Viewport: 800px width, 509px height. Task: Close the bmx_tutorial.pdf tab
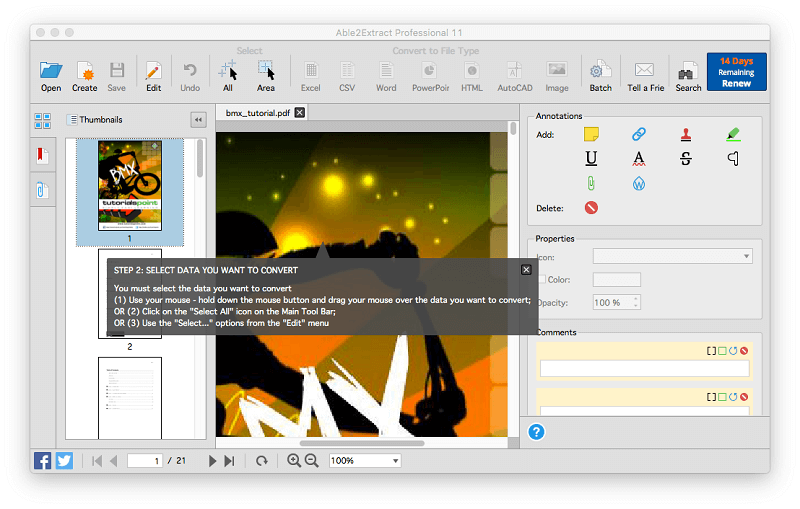pos(300,112)
